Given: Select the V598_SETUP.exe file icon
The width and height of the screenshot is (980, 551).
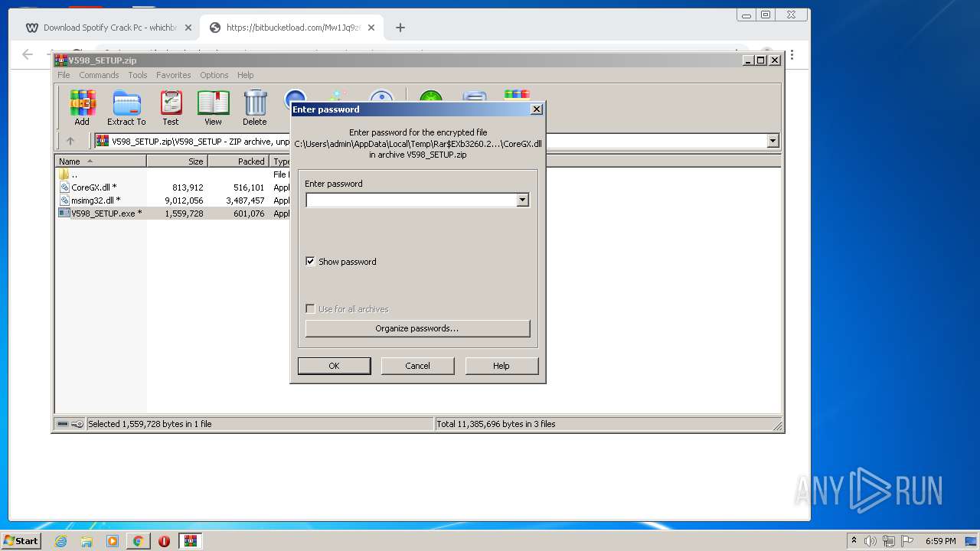Looking at the screenshot, I should (x=64, y=213).
